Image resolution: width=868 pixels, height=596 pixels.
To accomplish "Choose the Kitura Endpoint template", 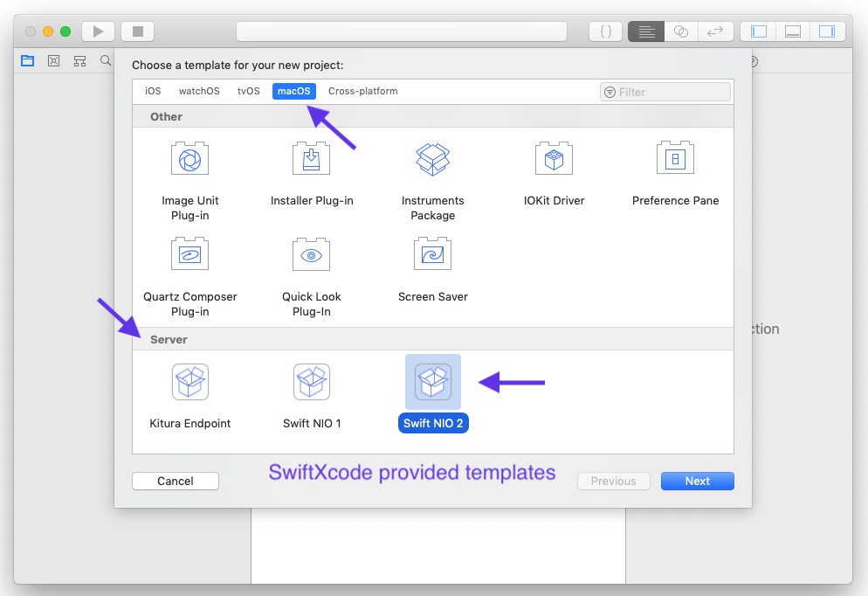I will pyautogui.click(x=189, y=397).
